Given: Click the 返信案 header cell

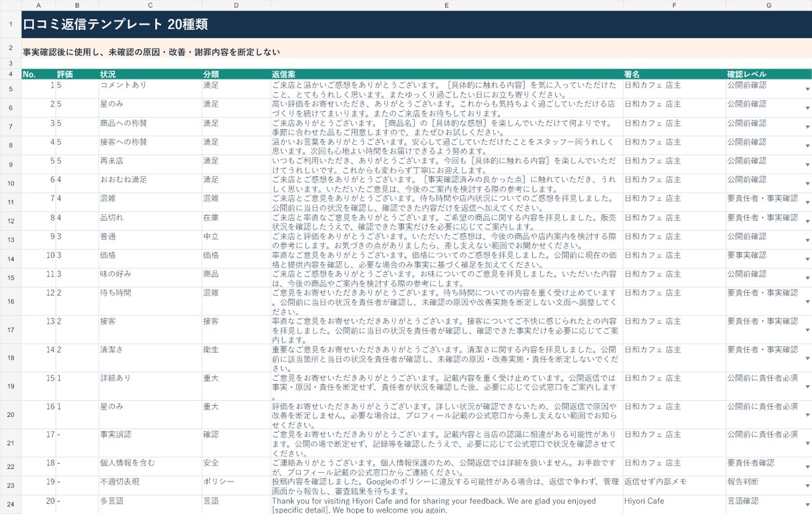Looking at the screenshot, I should (x=447, y=74).
